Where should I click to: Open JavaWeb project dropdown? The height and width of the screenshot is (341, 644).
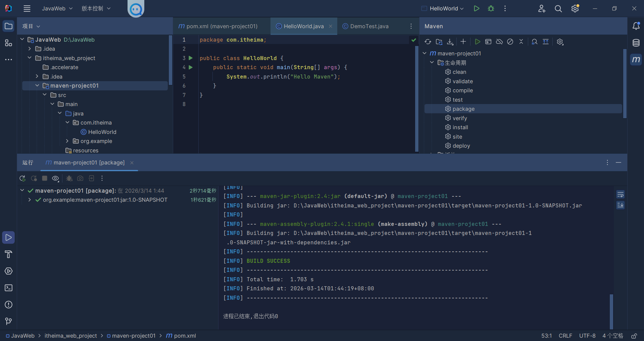click(x=57, y=8)
